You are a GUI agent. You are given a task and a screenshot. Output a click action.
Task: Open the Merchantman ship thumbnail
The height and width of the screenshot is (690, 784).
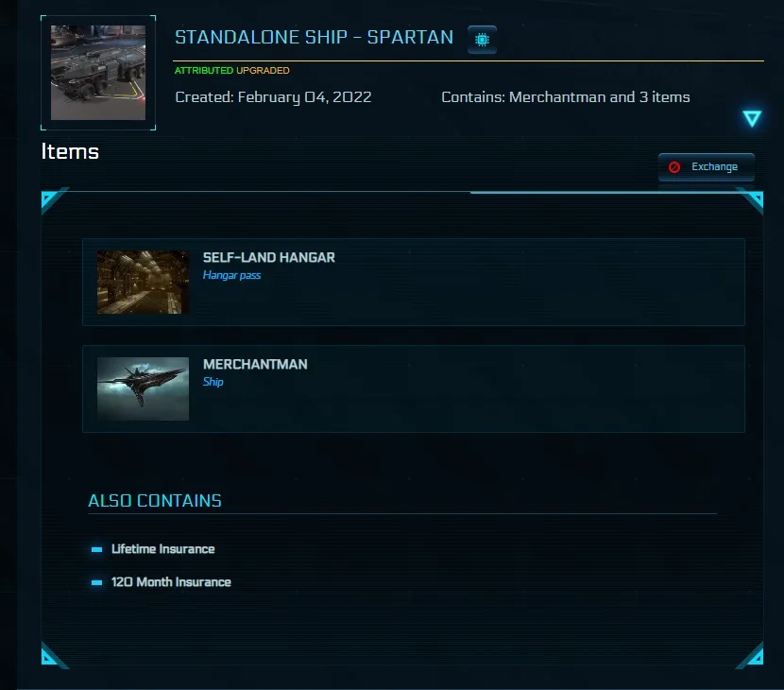(143, 388)
